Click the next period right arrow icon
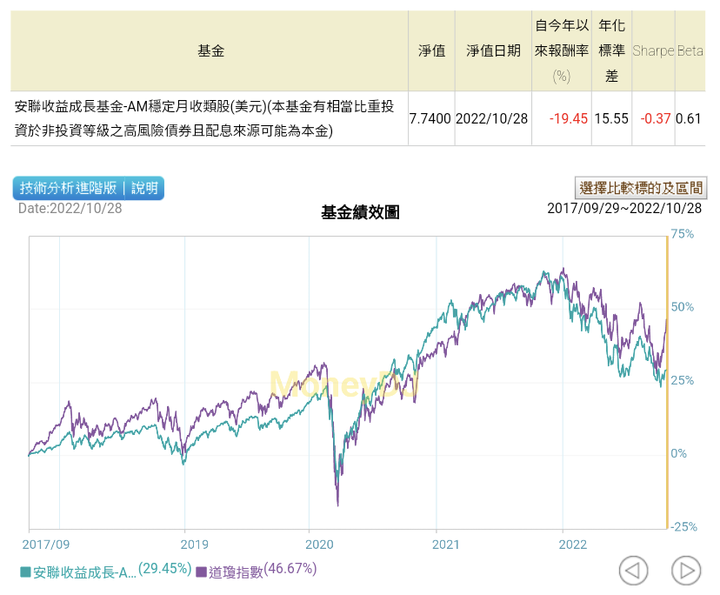720x595 pixels. click(x=686, y=571)
